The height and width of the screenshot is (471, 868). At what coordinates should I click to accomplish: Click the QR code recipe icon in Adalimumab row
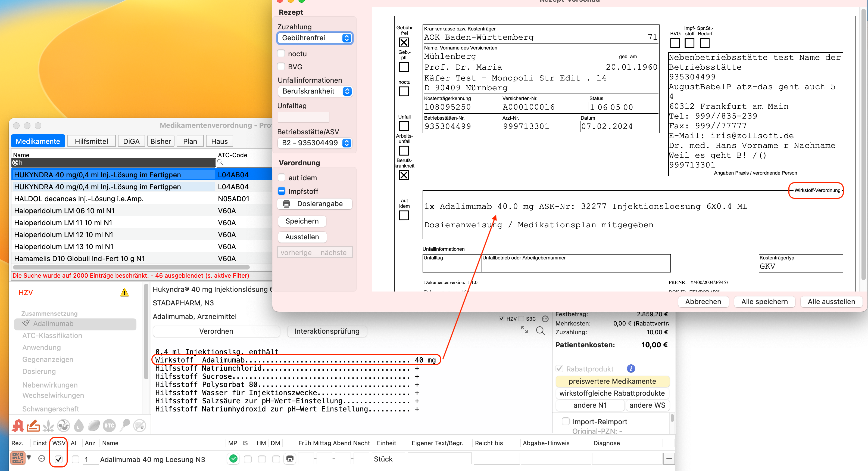(18, 458)
